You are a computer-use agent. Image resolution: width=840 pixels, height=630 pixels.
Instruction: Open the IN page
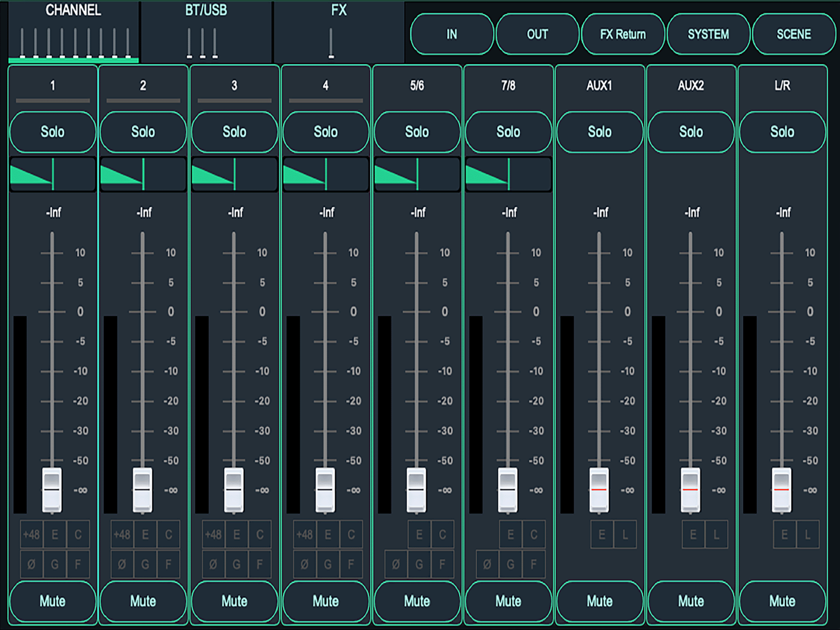(452, 34)
